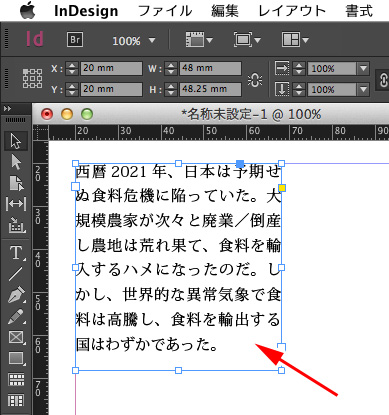Toggle constrain proportions for width and height
Image resolution: width=389 pixels, height=415 pixels.
[x=255, y=80]
